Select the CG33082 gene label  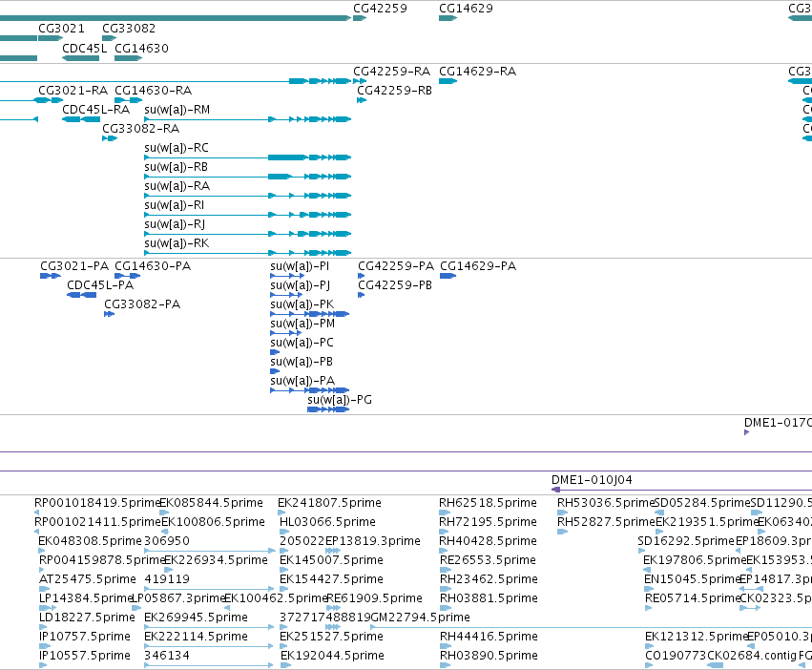tap(129, 28)
